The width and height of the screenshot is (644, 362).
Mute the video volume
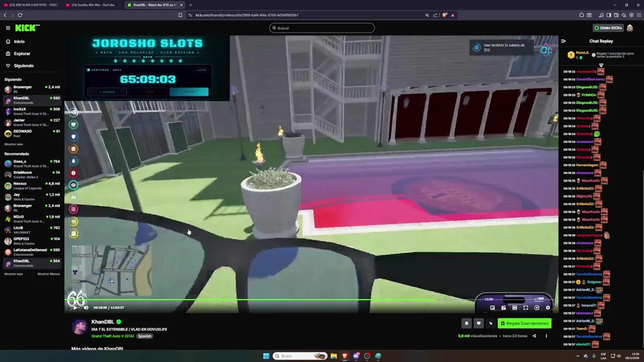pos(86,308)
